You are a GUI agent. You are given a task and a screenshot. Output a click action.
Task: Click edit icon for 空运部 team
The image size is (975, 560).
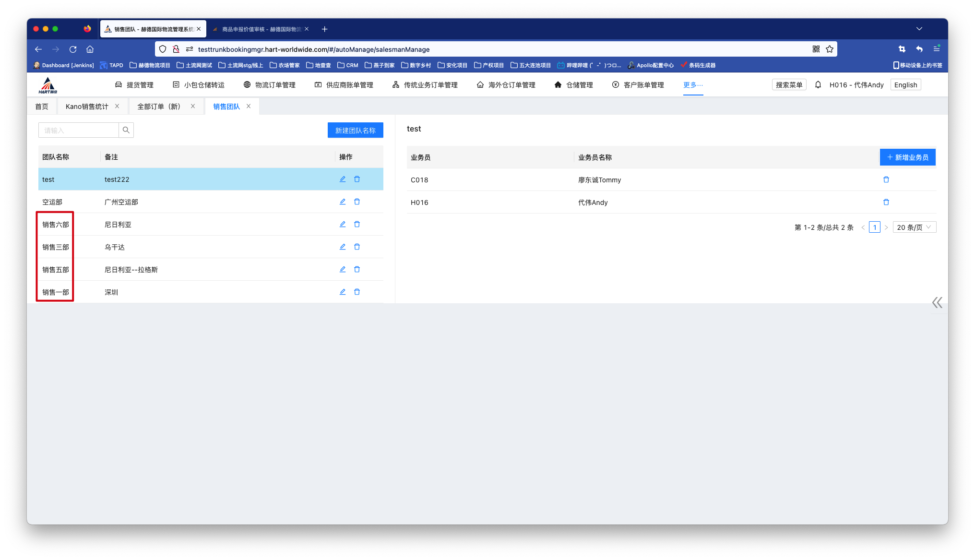[343, 202]
